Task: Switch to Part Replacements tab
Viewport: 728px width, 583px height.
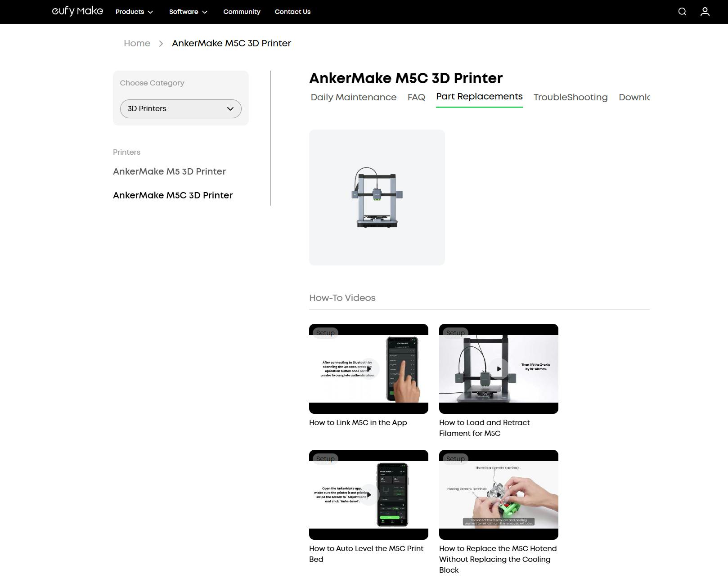Action: click(479, 97)
